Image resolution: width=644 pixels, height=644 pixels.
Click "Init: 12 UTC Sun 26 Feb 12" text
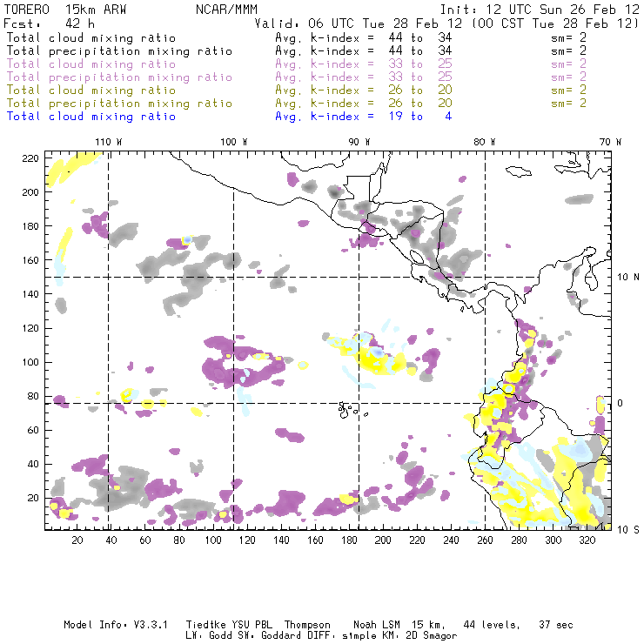pos(540,10)
